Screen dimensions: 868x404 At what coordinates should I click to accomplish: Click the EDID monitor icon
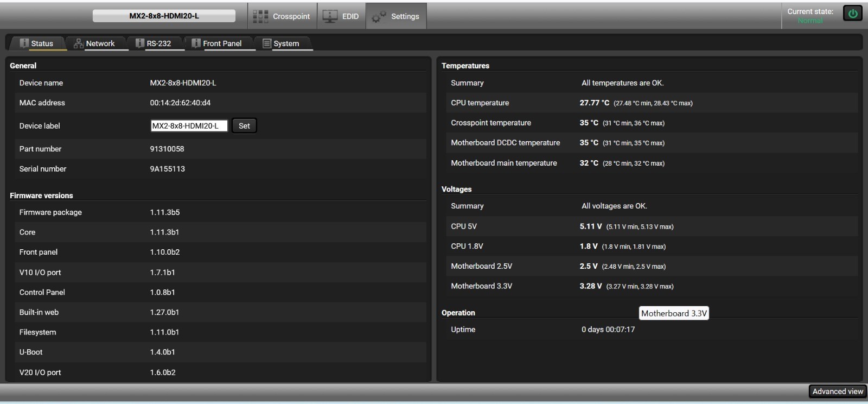pyautogui.click(x=330, y=16)
